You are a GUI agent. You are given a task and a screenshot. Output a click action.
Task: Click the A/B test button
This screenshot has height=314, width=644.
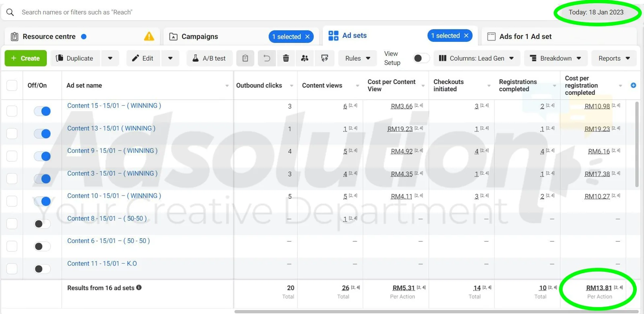point(209,58)
